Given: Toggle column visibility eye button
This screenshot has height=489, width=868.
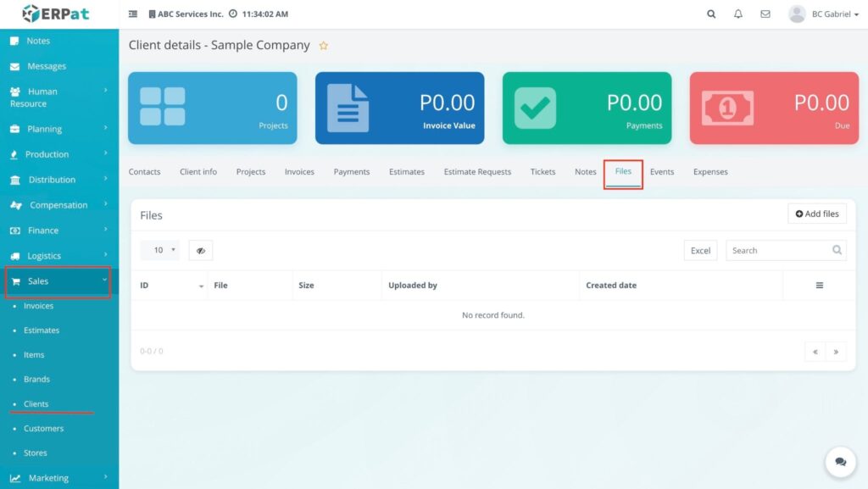Looking at the screenshot, I should [x=201, y=251].
